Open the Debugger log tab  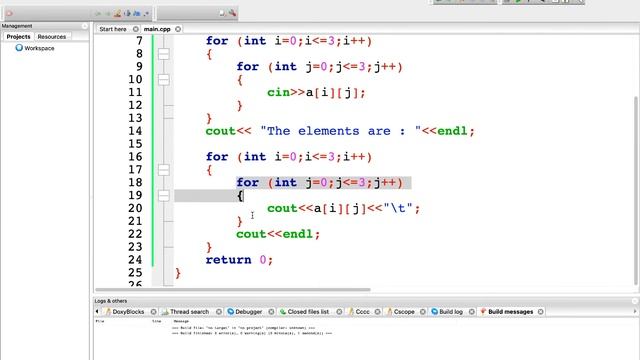point(244,311)
